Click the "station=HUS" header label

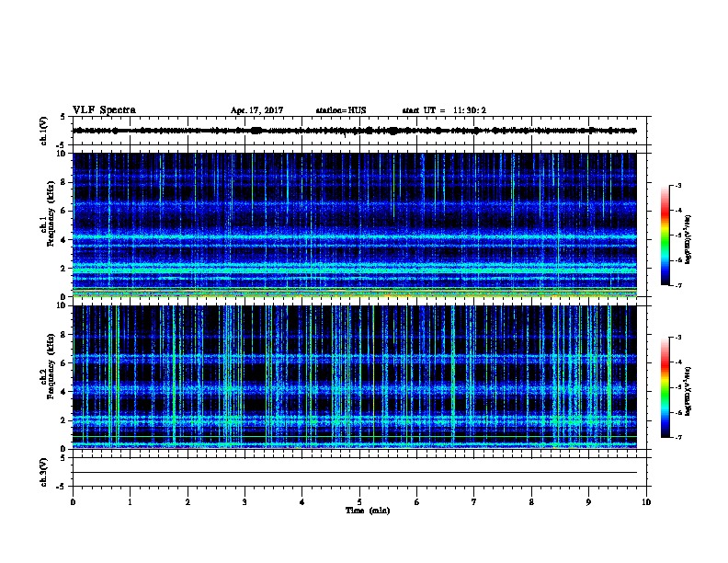pos(341,110)
